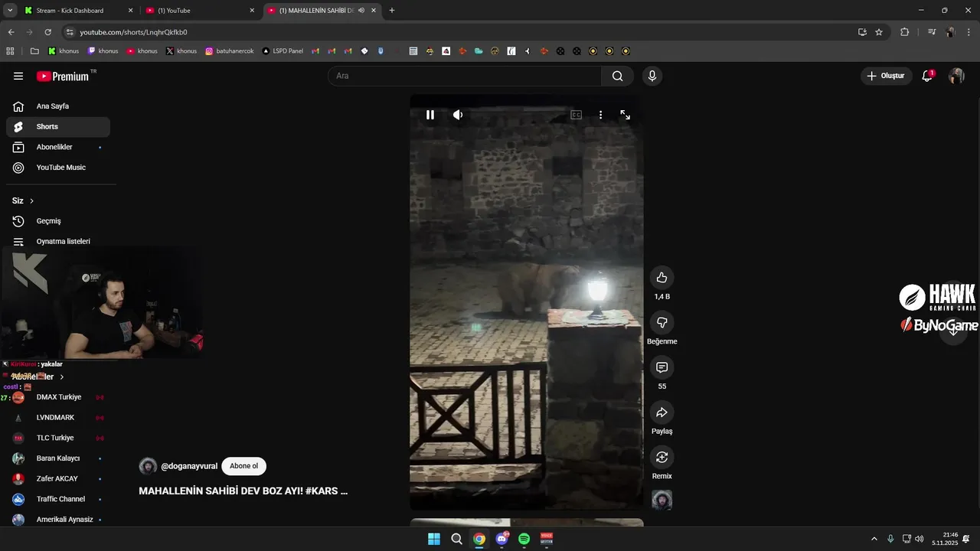This screenshot has width=980, height=551.
Task: Pause the playing Short video
Action: tap(430, 115)
